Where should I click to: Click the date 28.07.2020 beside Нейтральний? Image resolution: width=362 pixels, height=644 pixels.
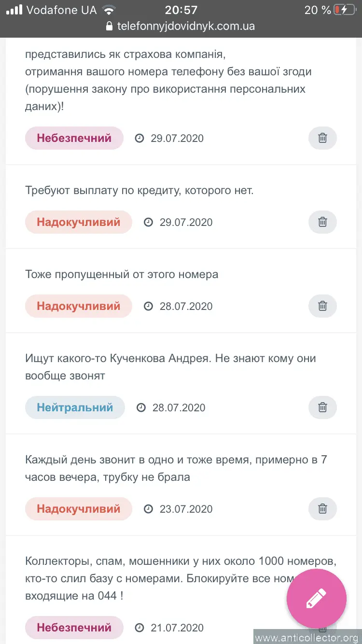179,407
